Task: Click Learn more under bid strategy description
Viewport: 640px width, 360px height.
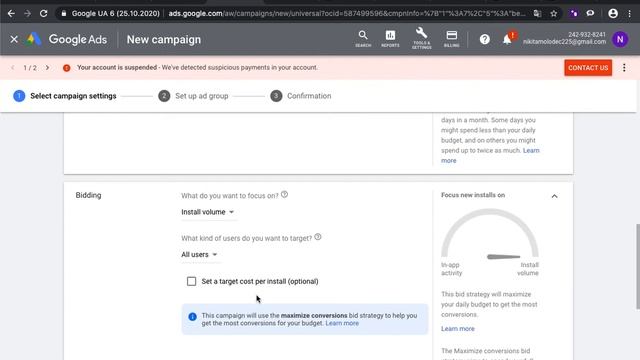Action: click(x=458, y=329)
